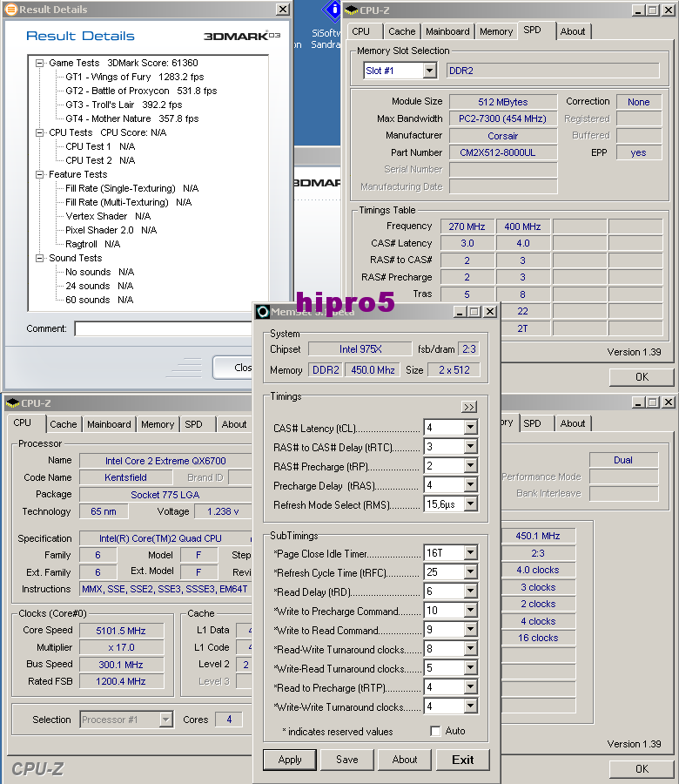Click the top CPU-Z SPD window title icon
This screenshot has width=679, height=784.
point(352,10)
